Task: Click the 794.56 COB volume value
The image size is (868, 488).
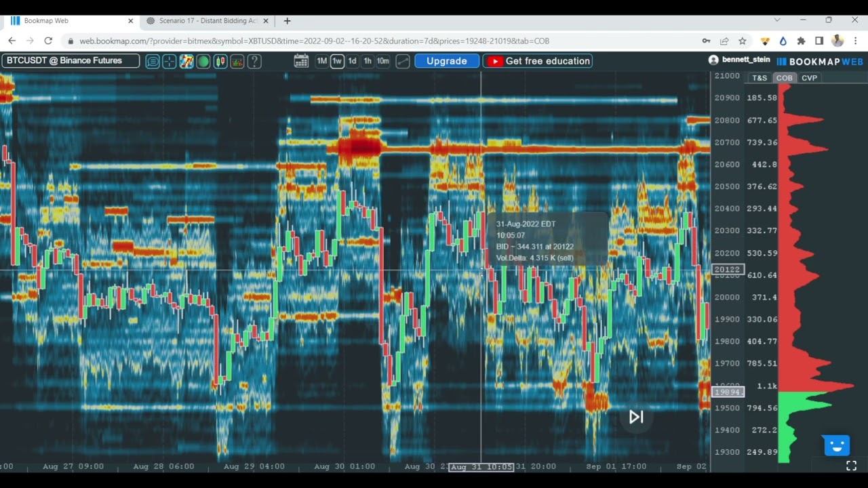Action: [x=762, y=408]
